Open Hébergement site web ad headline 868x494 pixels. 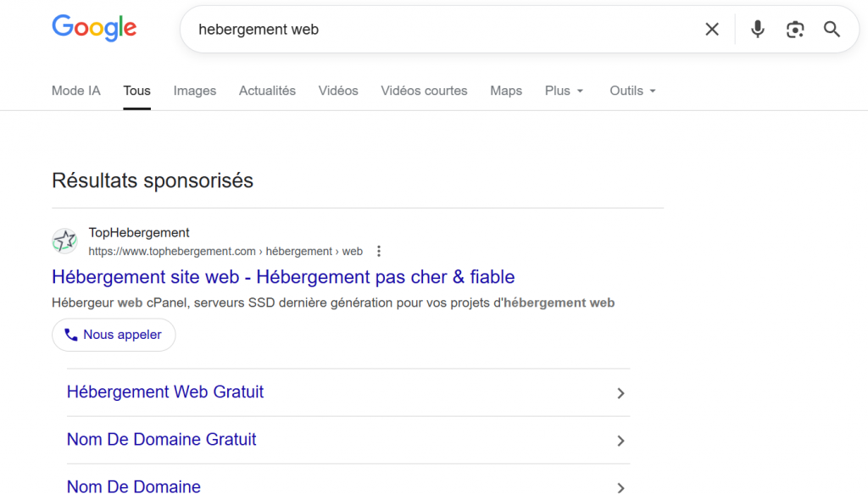[283, 276]
